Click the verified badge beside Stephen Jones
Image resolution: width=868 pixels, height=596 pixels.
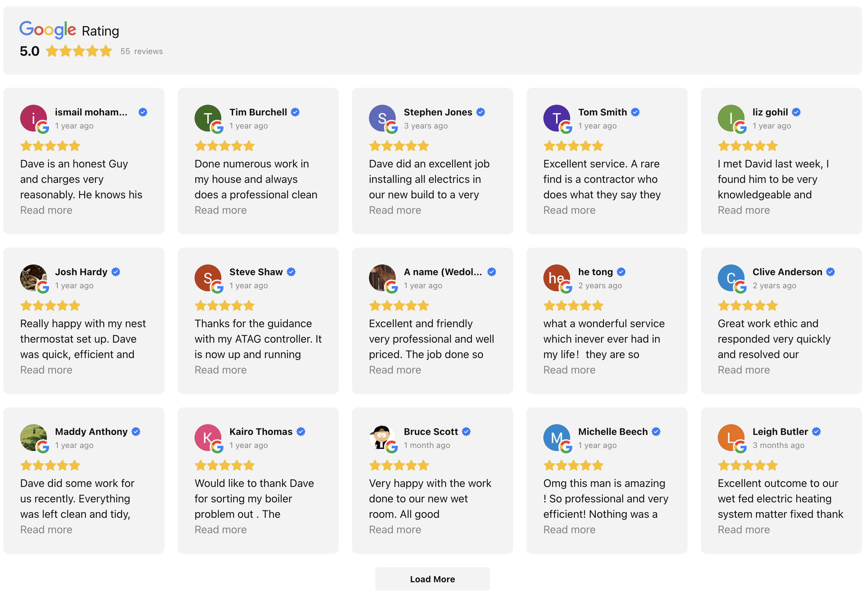481,112
